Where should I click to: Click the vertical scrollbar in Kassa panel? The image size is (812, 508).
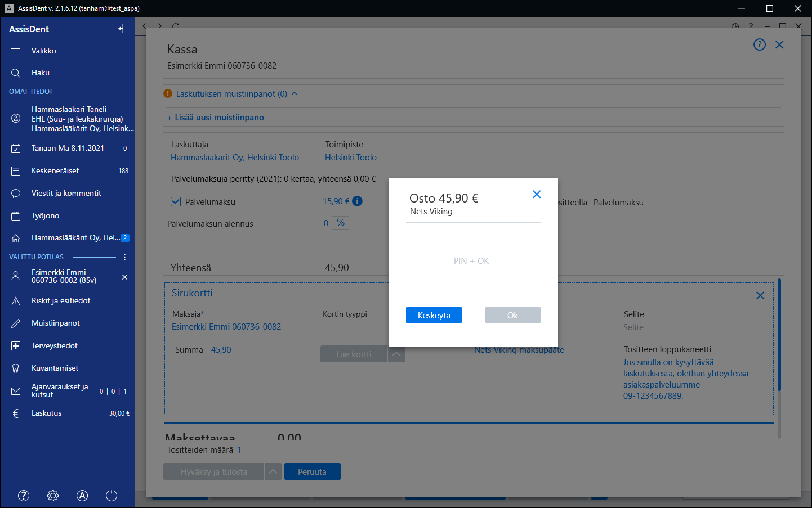[779, 335]
